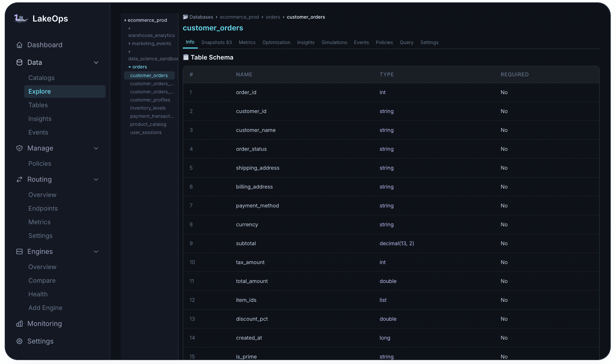Open the Explore sidebar item
This screenshot has height=364, width=616.
tap(65, 92)
